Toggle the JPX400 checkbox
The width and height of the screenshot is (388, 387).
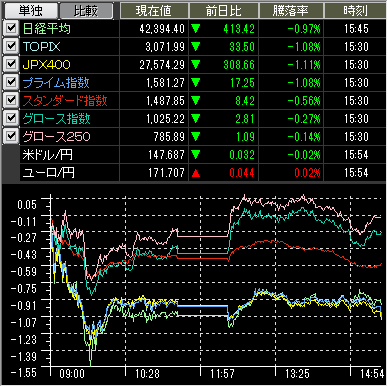tap(11, 64)
